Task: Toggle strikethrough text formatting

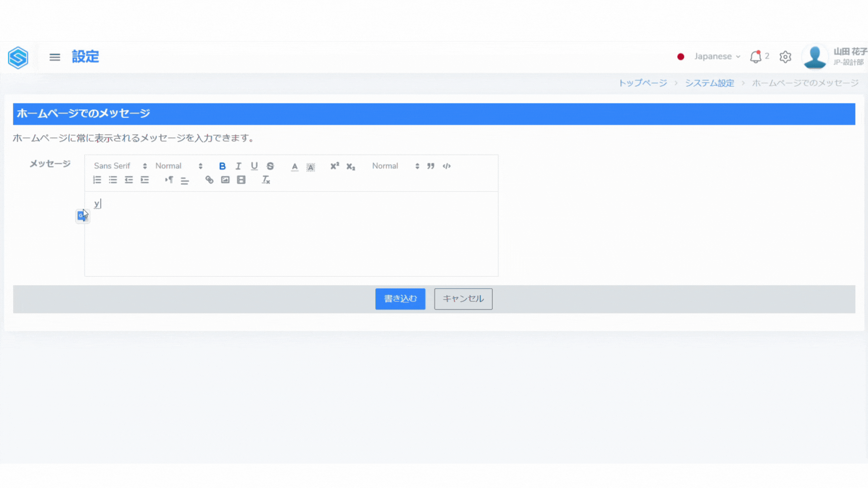Action: (x=270, y=166)
